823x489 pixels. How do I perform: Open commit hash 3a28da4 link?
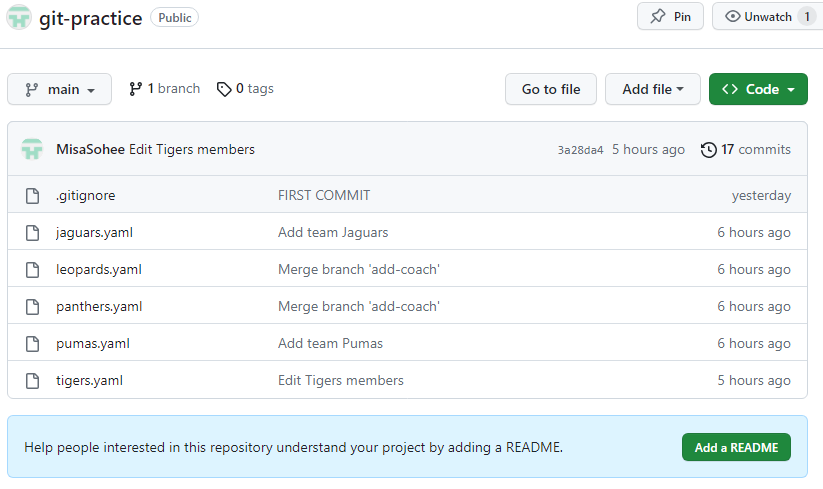pos(580,150)
